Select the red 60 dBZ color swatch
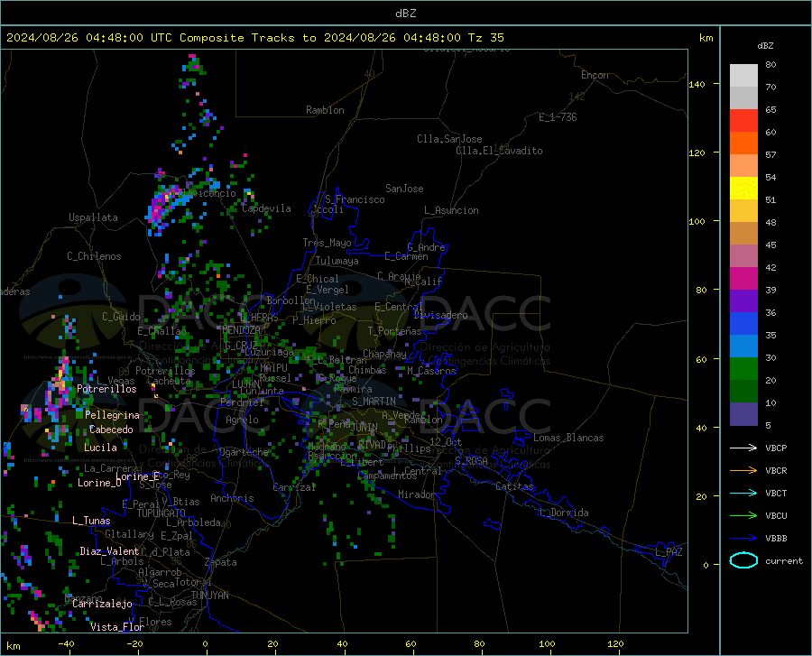Viewport: 812px width, 656px height. tap(743, 121)
